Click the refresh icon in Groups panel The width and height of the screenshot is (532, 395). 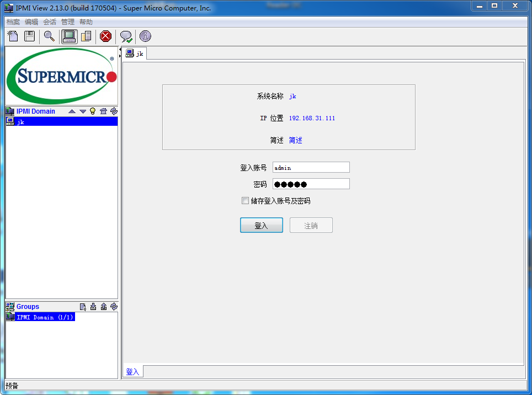point(114,307)
